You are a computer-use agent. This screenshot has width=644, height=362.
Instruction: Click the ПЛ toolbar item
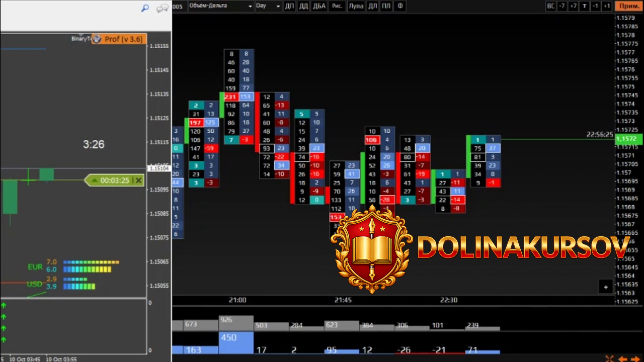(386, 6)
